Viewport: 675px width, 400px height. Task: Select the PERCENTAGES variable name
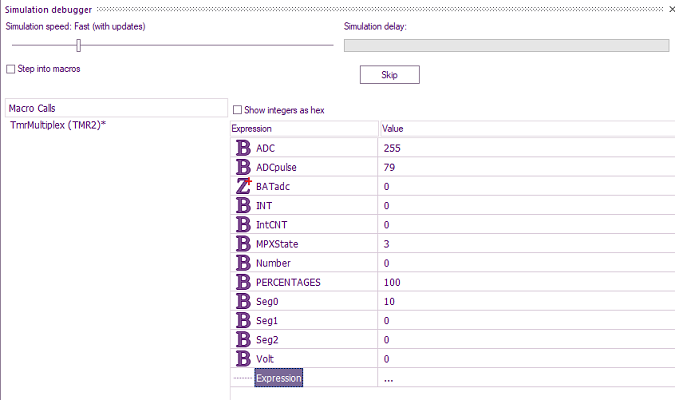288,282
